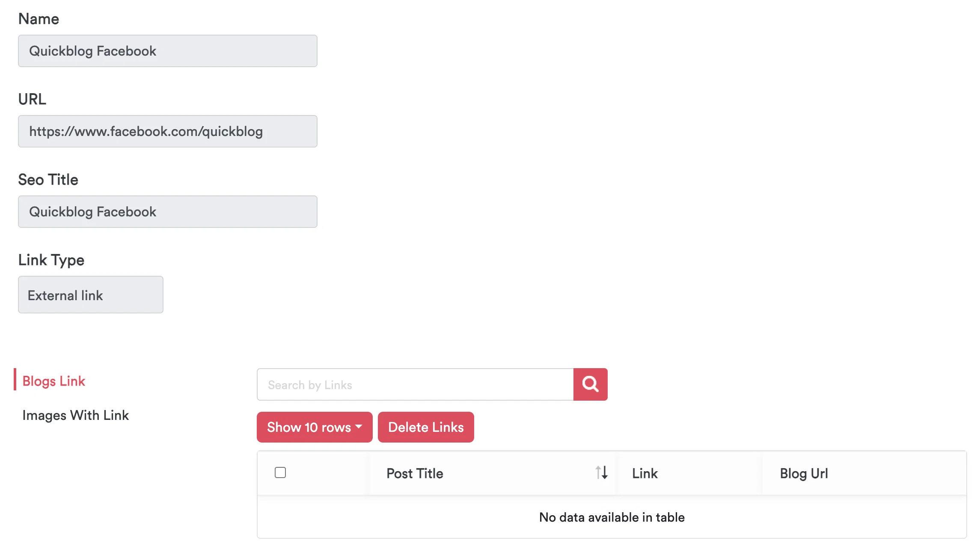The width and height of the screenshot is (980, 555).
Task: Sort table by Post Title arrows
Action: pos(601,472)
